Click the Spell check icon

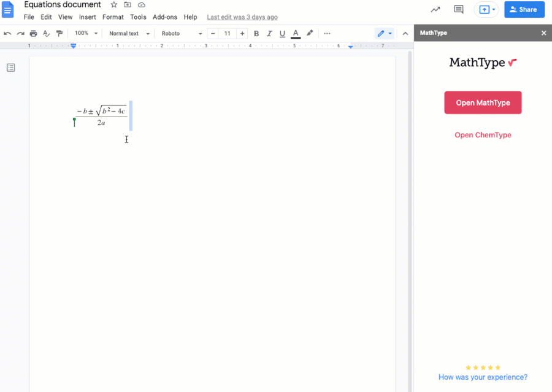[x=47, y=34]
